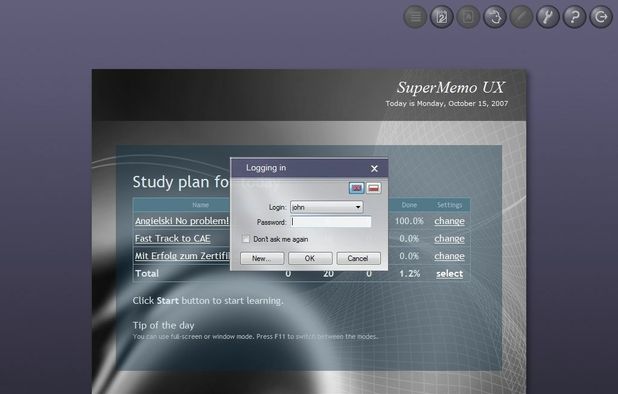
Task: Click the date text Monday, October 15, 2007
Action: coord(463,104)
